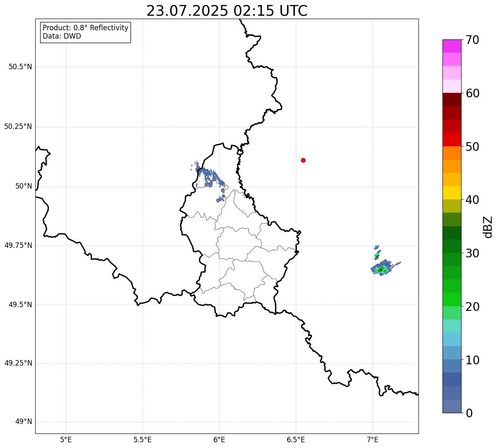Click the "49°N" latitude label
The height and width of the screenshot is (448, 498).
pyautogui.click(x=24, y=422)
